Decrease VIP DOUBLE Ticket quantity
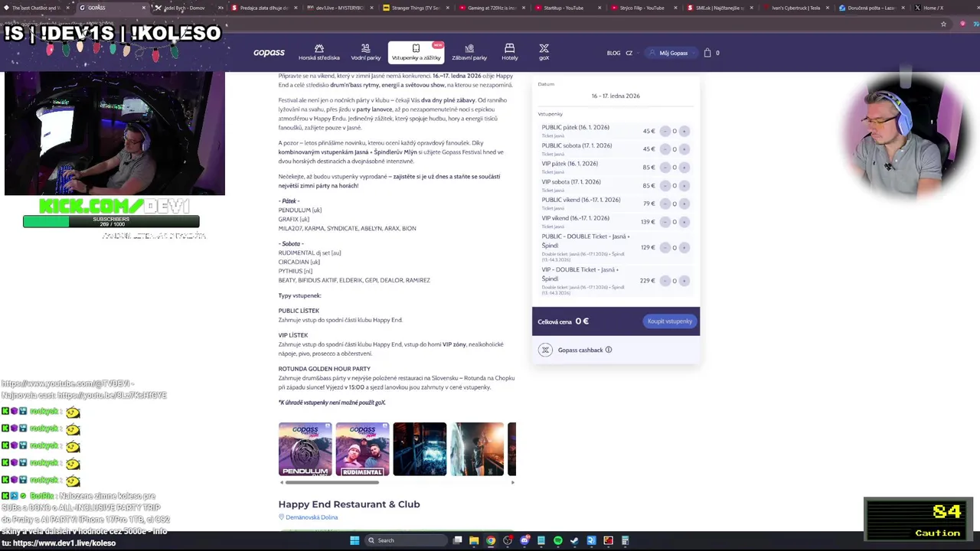980x551 pixels. 665,281
